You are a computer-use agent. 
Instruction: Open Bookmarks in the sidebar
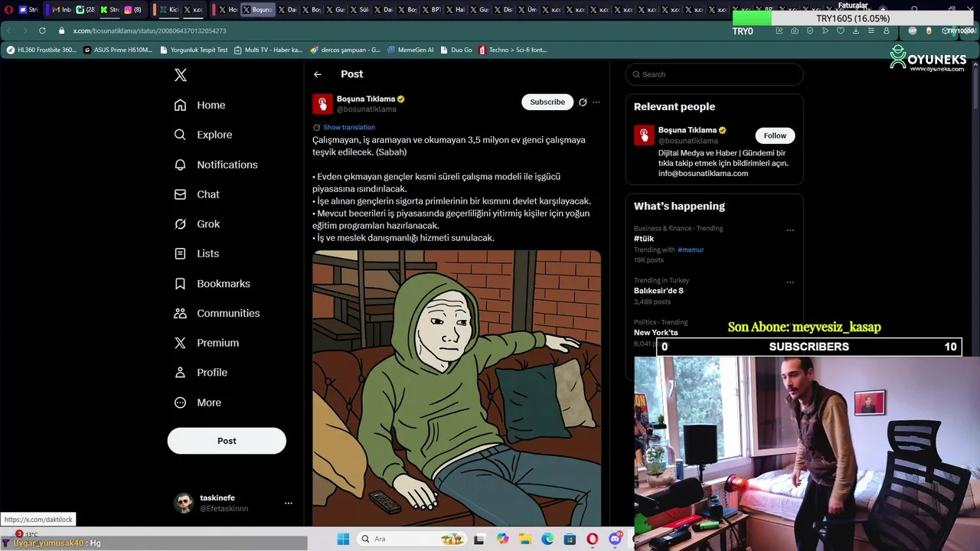[212, 283]
